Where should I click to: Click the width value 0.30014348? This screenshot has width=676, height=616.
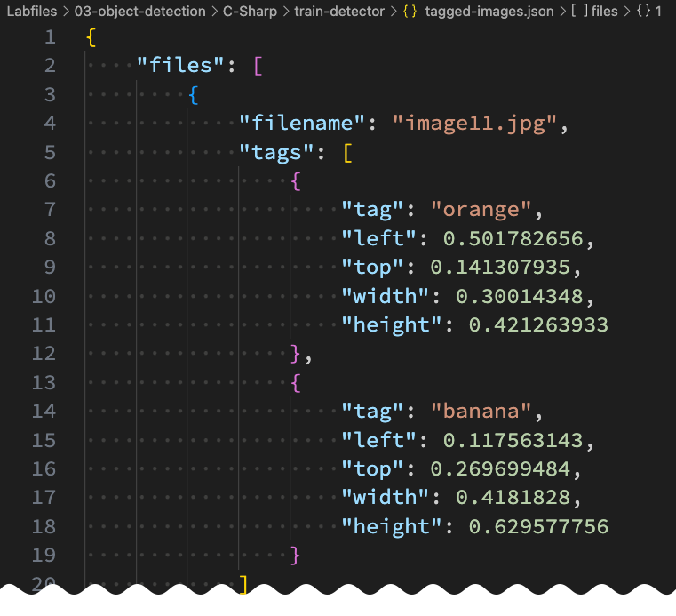pos(520,296)
